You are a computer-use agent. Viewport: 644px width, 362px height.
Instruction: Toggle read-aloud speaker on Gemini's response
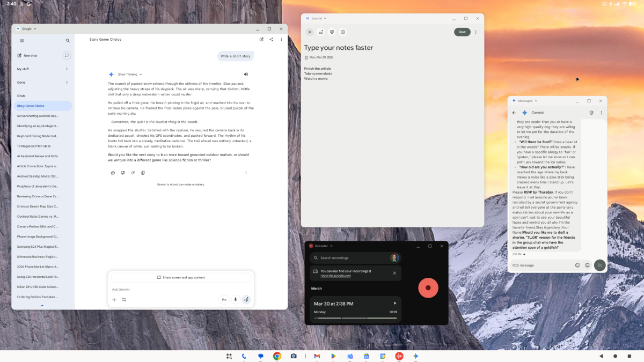[246, 74]
